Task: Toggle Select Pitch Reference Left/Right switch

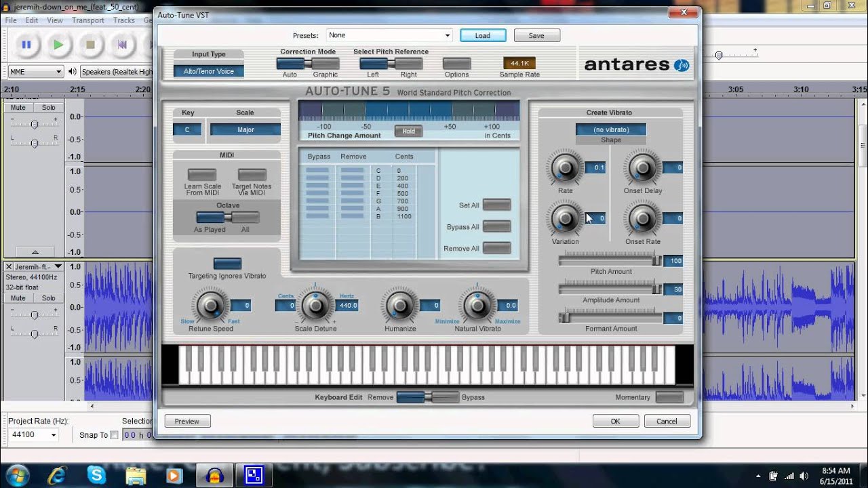Action: pyautogui.click(x=391, y=64)
